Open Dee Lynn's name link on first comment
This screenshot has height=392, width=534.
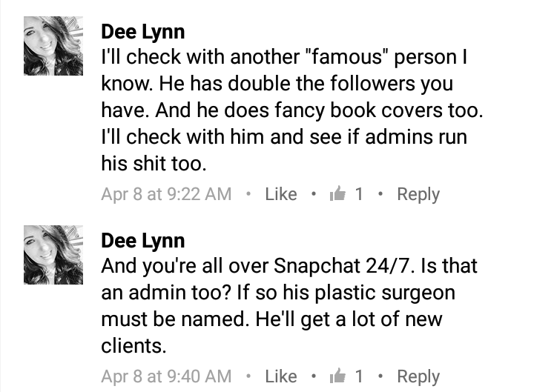click(x=143, y=33)
